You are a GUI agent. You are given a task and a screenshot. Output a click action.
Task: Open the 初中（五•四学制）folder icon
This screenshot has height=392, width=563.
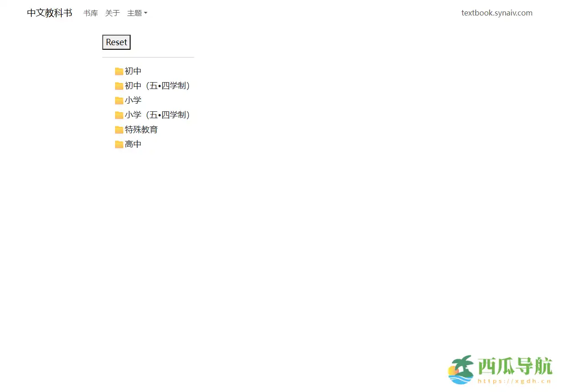pyautogui.click(x=119, y=85)
